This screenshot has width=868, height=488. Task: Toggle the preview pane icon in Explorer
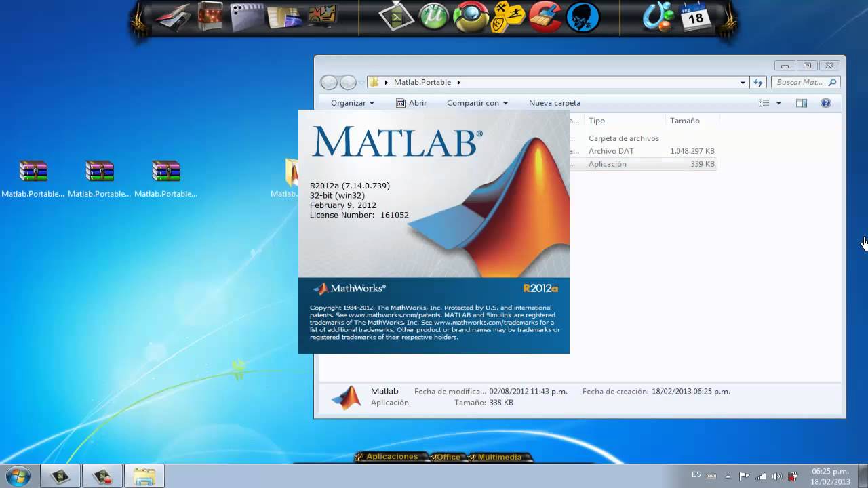801,103
